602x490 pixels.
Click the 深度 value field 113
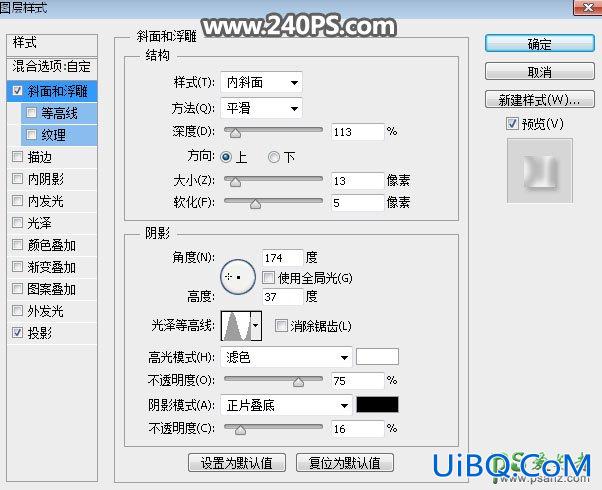click(x=357, y=132)
